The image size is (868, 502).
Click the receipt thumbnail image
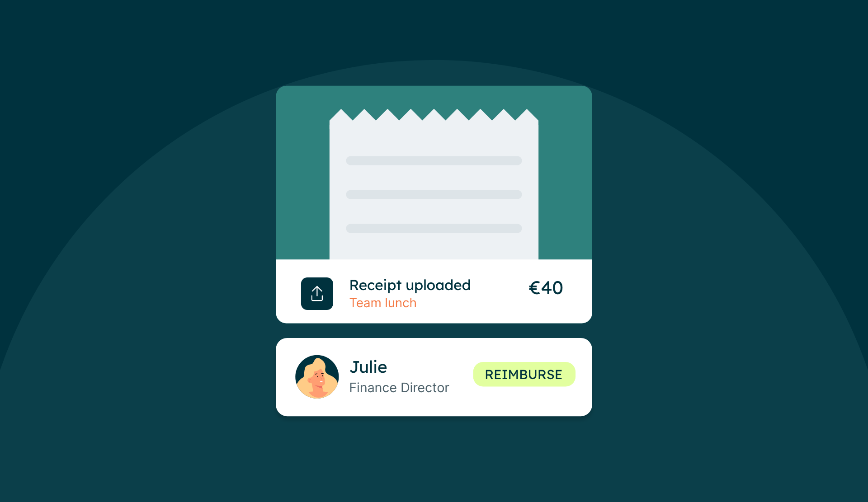click(x=434, y=185)
